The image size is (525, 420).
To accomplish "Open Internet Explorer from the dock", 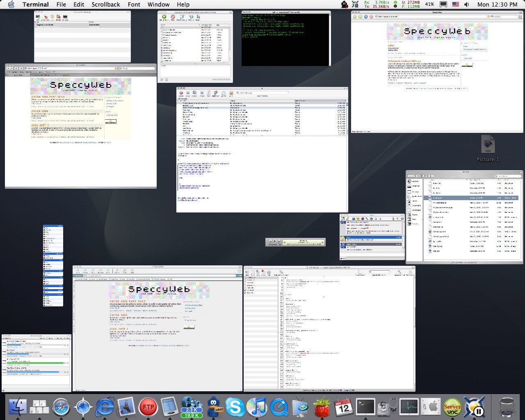I will point(105,407).
